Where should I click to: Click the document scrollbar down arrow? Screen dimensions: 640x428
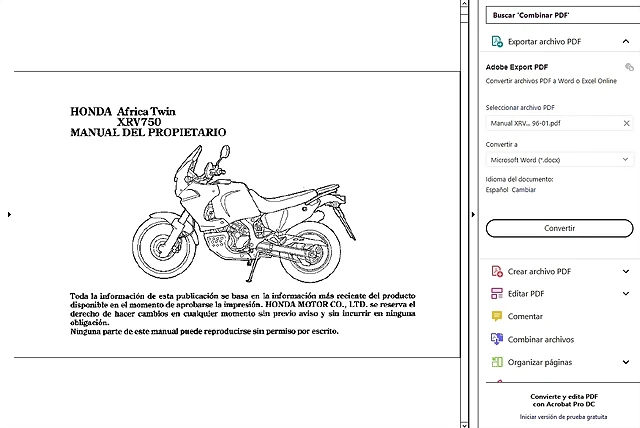464,425
